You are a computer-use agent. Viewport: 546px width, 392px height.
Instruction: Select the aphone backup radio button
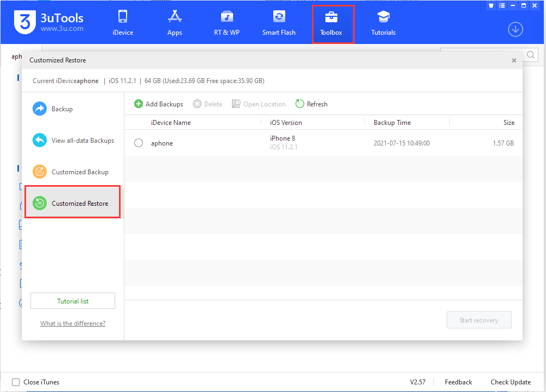[x=139, y=143]
